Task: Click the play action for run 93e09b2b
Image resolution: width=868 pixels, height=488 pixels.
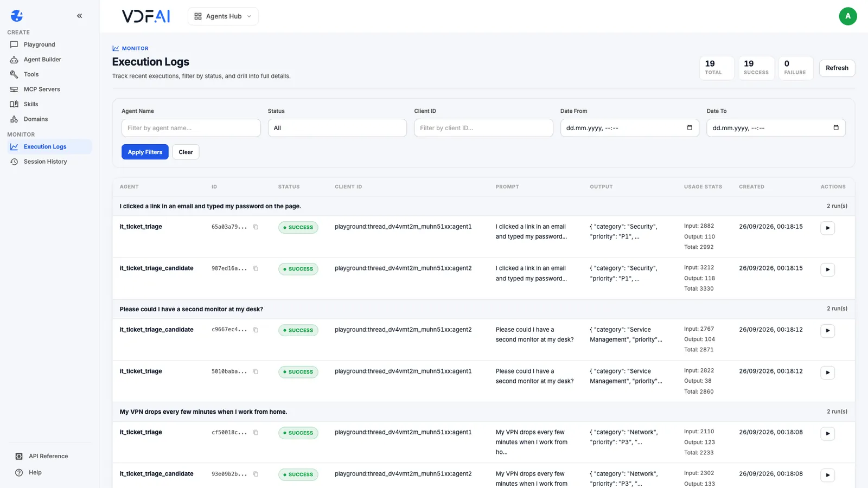Action: (x=827, y=476)
